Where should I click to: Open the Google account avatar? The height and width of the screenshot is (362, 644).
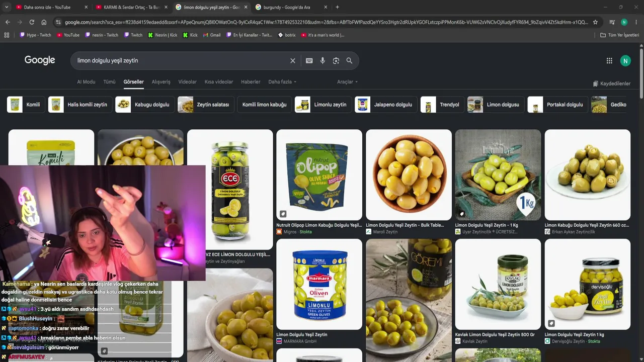[x=625, y=60]
